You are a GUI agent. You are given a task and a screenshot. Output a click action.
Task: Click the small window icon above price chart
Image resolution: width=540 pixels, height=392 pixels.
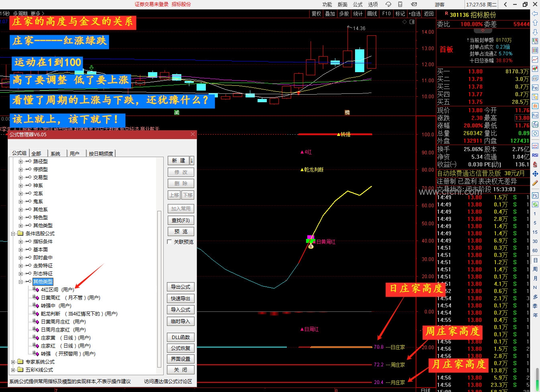tap(412, 22)
